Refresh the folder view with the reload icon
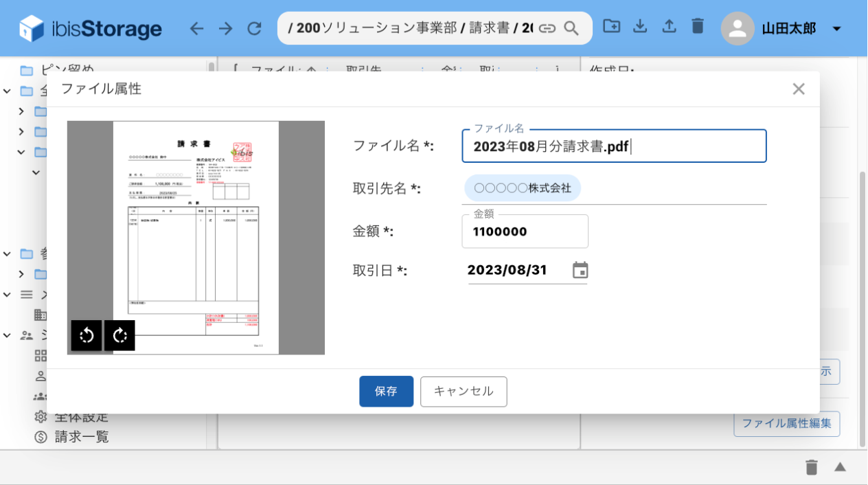 tap(254, 28)
